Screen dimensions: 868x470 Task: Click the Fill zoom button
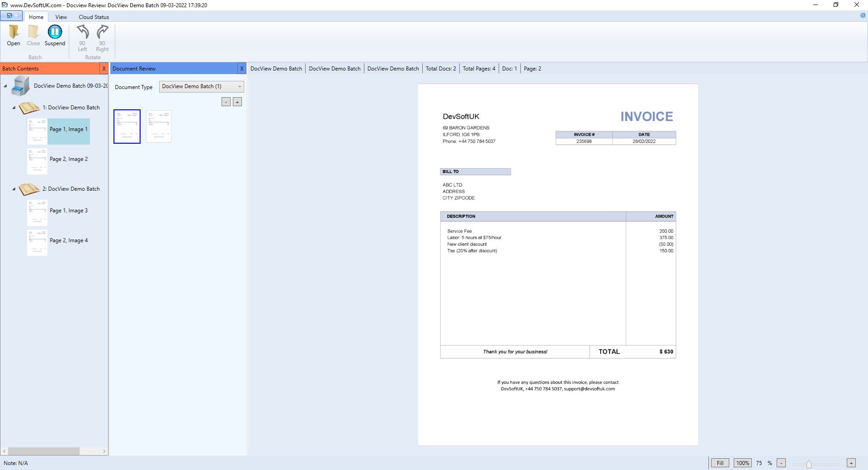[x=720, y=463]
